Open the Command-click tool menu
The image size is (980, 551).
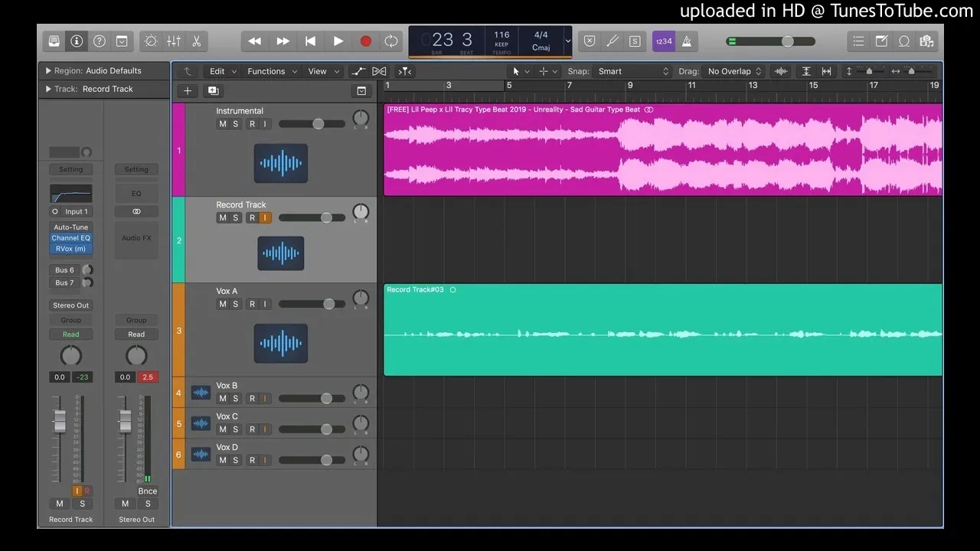[548, 71]
